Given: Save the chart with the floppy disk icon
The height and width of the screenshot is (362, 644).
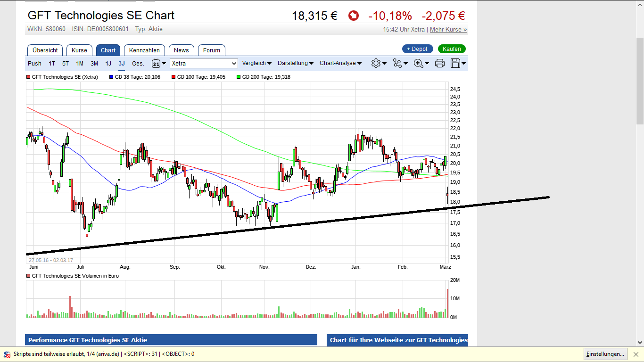Looking at the screenshot, I should pos(455,63).
